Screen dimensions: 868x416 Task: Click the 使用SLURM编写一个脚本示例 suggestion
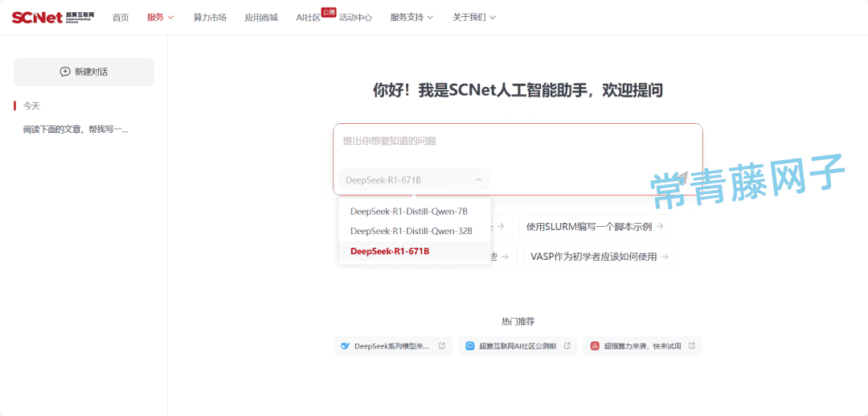(595, 226)
